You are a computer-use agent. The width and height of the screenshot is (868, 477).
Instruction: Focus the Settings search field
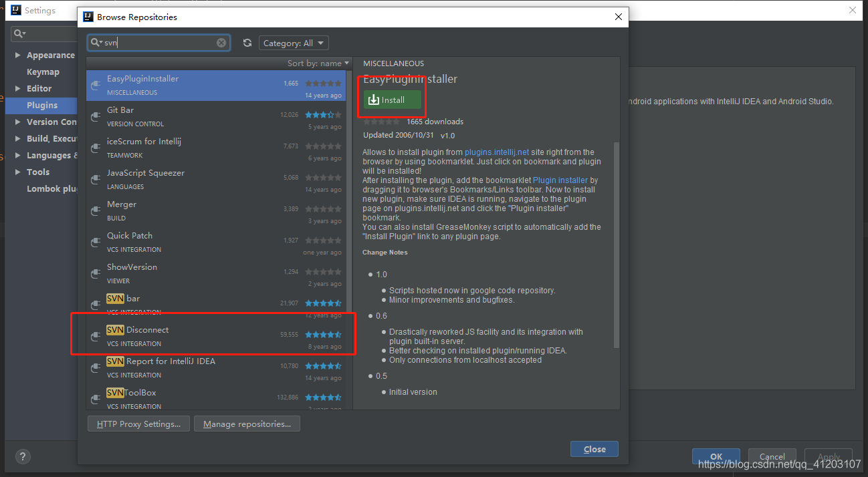pyautogui.click(x=44, y=33)
